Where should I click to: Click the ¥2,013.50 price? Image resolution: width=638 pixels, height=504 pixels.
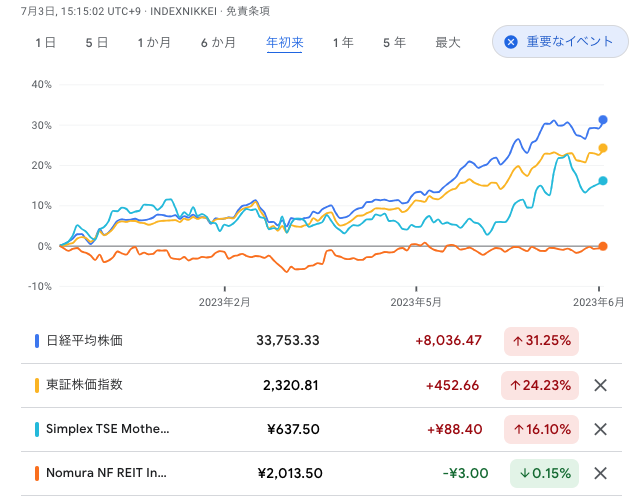pyautogui.click(x=290, y=473)
